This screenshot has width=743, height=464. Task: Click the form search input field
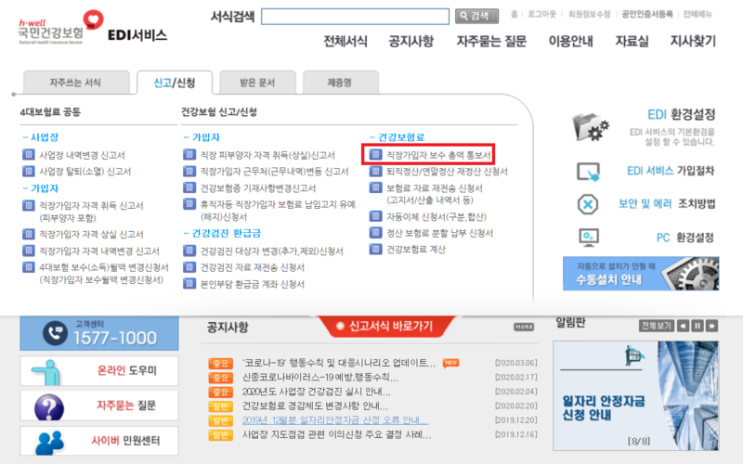click(355, 16)
